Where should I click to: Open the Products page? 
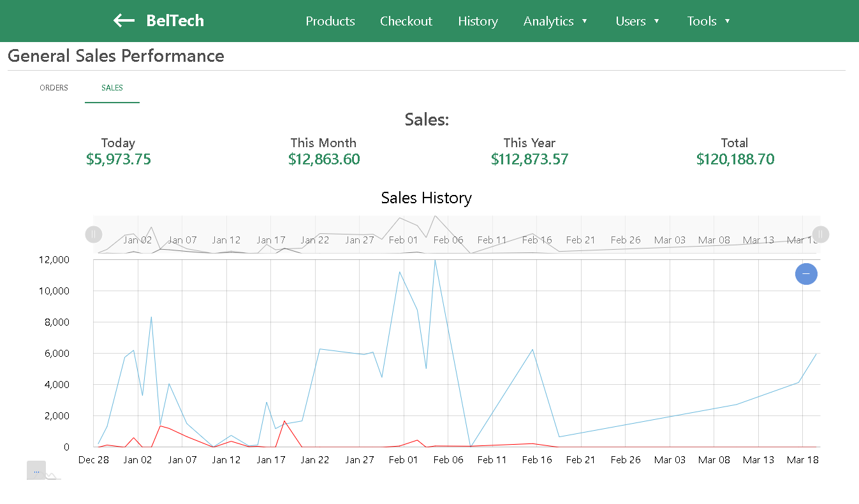[330, 21]
